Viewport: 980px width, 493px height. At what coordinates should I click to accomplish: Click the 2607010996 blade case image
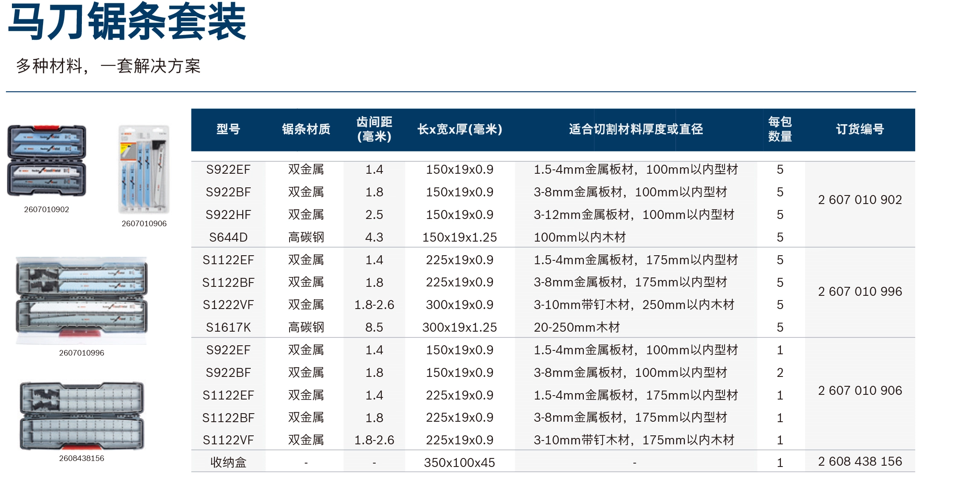coord(81,300)
